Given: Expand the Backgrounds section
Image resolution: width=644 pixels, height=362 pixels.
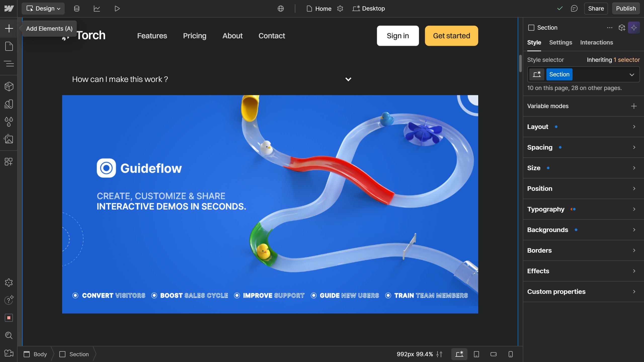Looking at the screenshot, I should [x=583, y=230].
